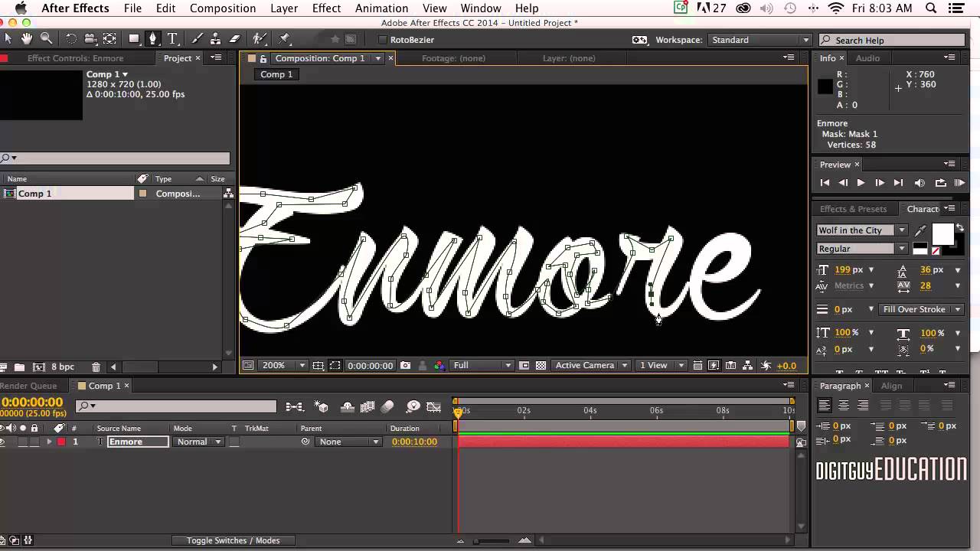
Task: Set no fill color swatch
Action: pyautogui.click(x=936, y=251)
